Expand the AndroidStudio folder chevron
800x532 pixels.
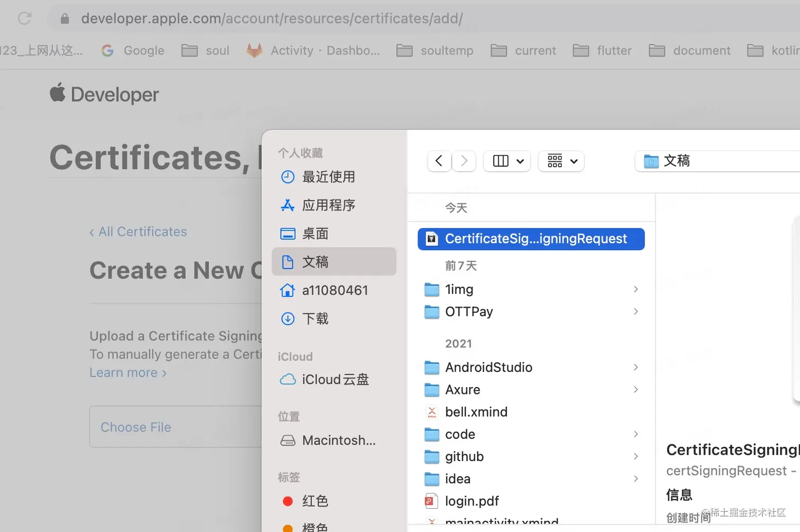pos(636,368)
